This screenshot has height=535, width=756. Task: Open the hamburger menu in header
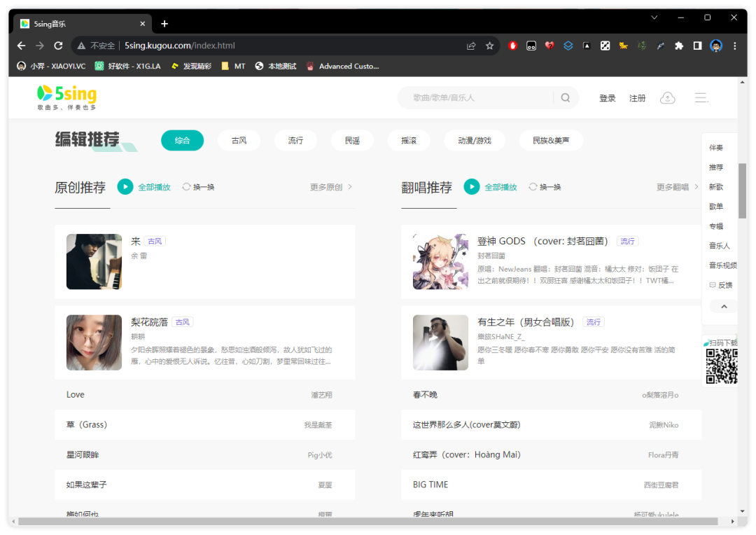(701, 98)
